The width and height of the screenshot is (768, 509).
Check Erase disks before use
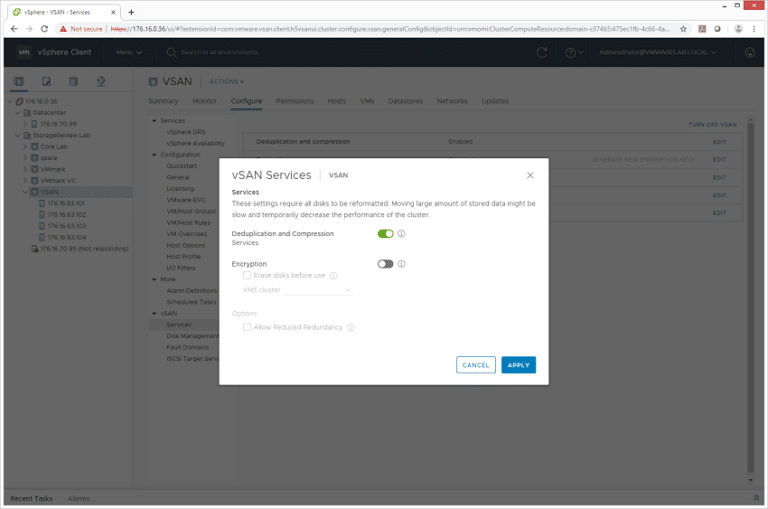pyautogui.click(x=247, y=275)
